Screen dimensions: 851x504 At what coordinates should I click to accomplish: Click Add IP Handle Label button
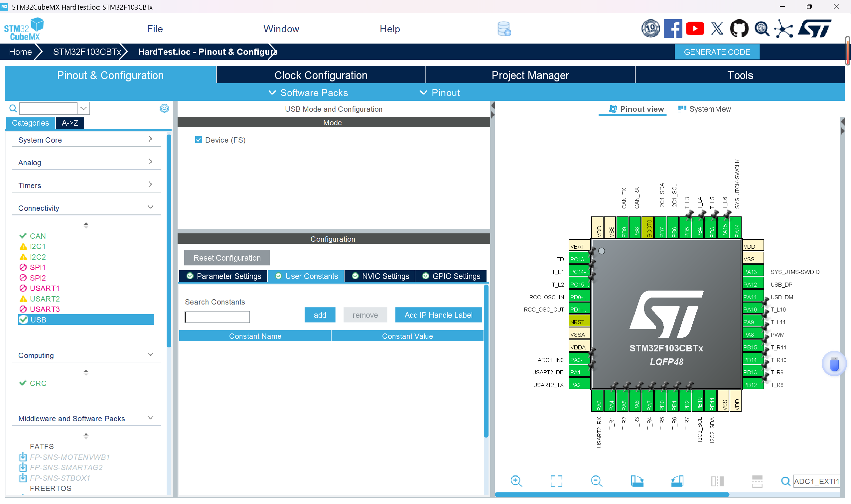[x=438, y=315]
